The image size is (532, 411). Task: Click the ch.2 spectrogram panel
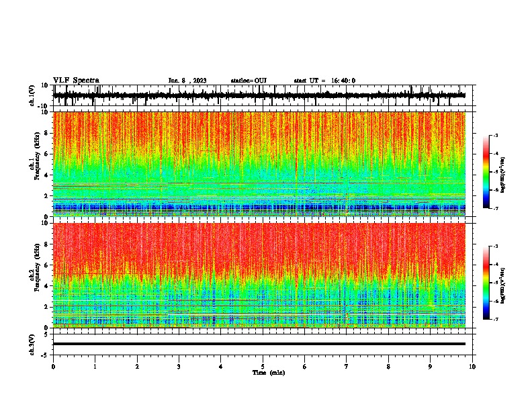(259, 275)
